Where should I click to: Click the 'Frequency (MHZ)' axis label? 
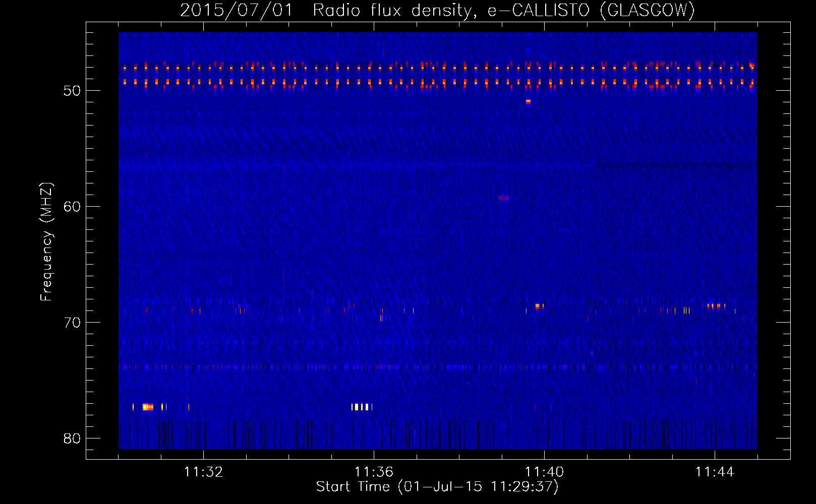click(x=46, y=242)
